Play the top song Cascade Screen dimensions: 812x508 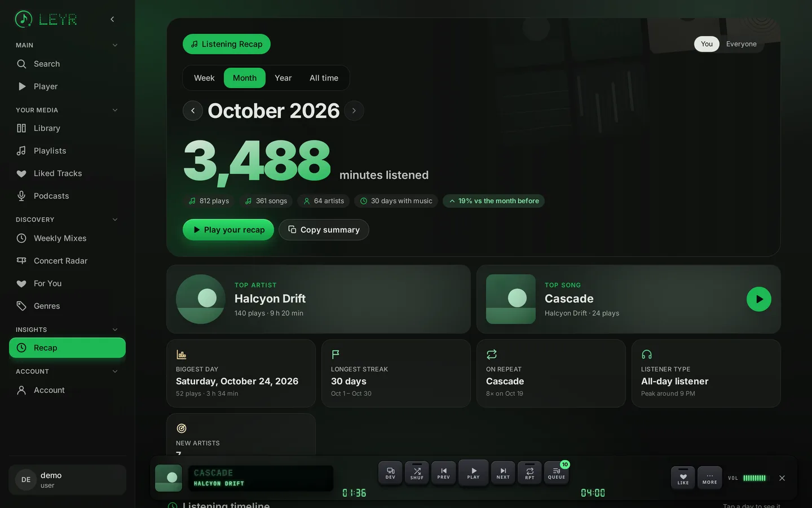tap(759, 299)
